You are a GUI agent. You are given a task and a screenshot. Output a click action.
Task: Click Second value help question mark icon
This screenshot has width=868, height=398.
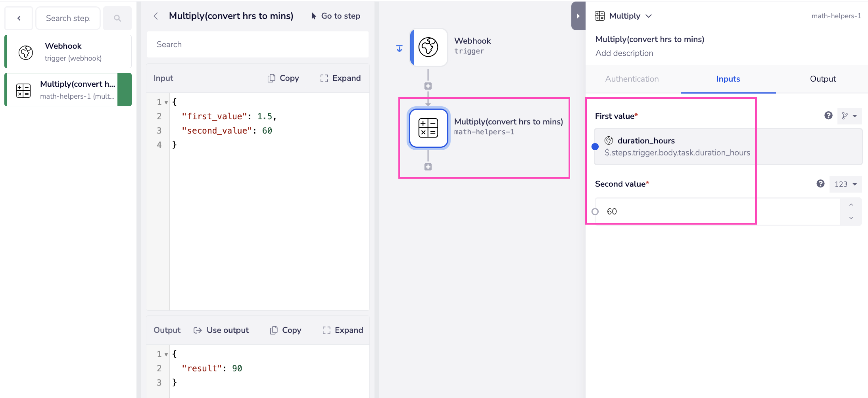tap(820, 184)
